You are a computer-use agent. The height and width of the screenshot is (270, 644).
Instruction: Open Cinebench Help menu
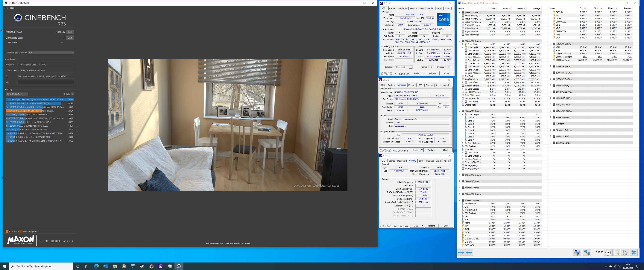coord(12,8)
